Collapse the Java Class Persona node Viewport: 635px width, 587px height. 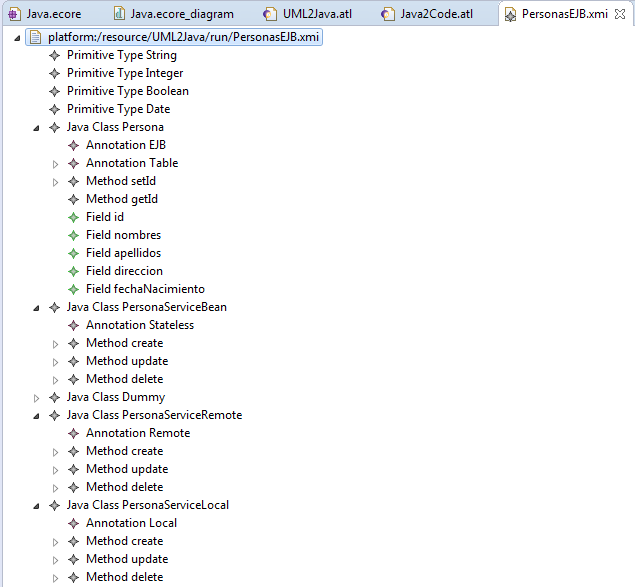click(36, 128)
